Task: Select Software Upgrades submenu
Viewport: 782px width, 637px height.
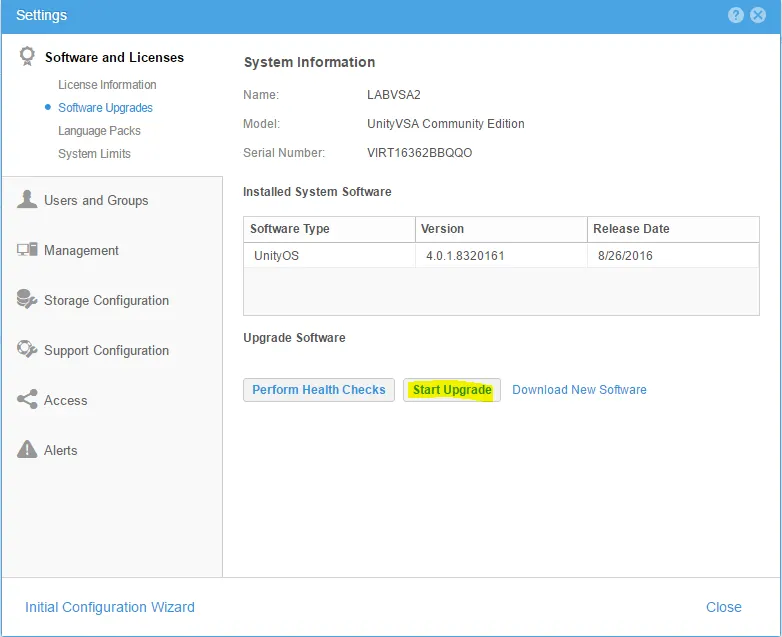Action: pos(105,108)
